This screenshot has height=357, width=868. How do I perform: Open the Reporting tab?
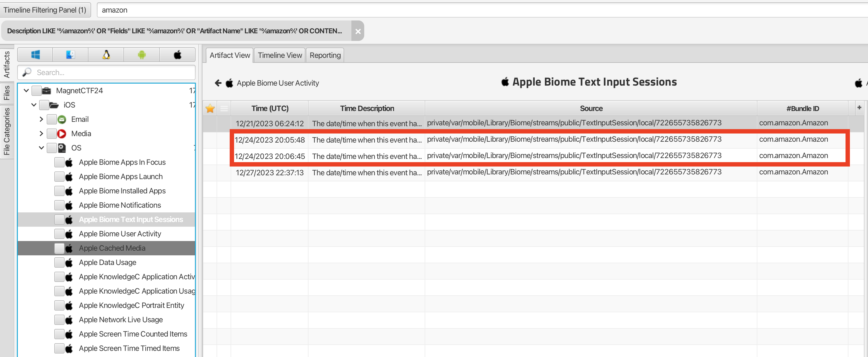325,55
